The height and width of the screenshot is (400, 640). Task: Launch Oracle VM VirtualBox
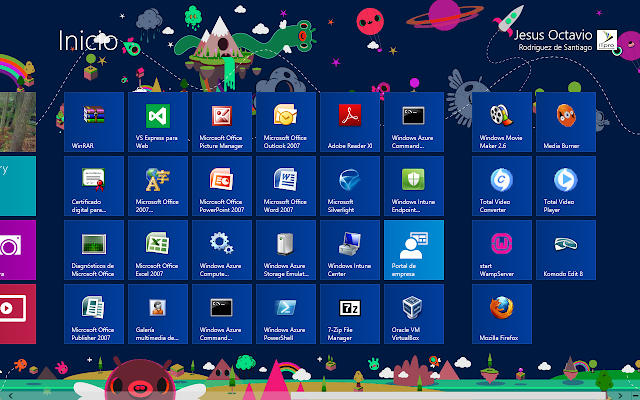[414, 314]
